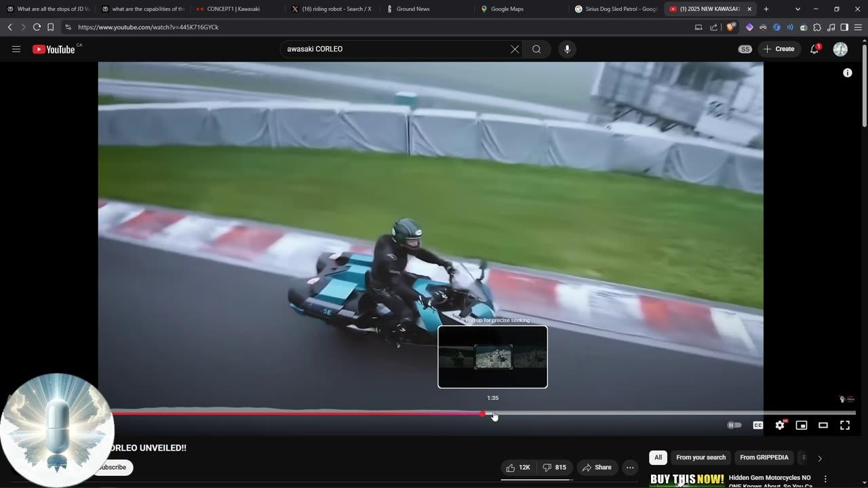The height and width of the screenshot is (488, 868).
Task: Open a new browser tab
Action: point(766,9)
